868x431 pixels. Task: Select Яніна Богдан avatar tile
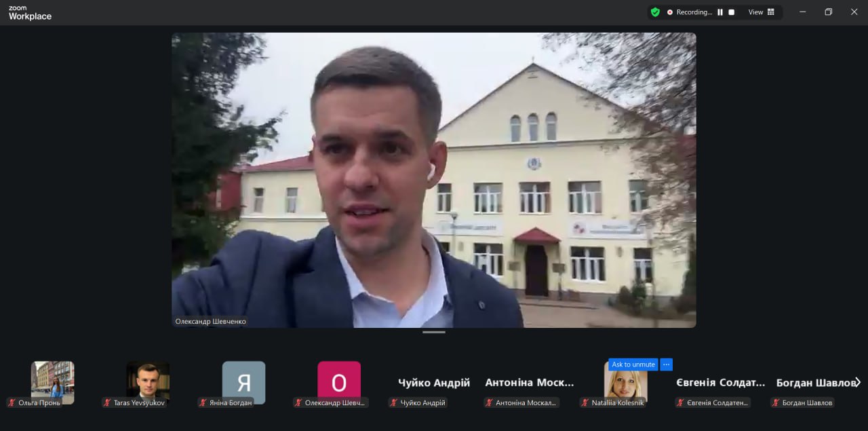pyautogui.click(x=243, y=382)
